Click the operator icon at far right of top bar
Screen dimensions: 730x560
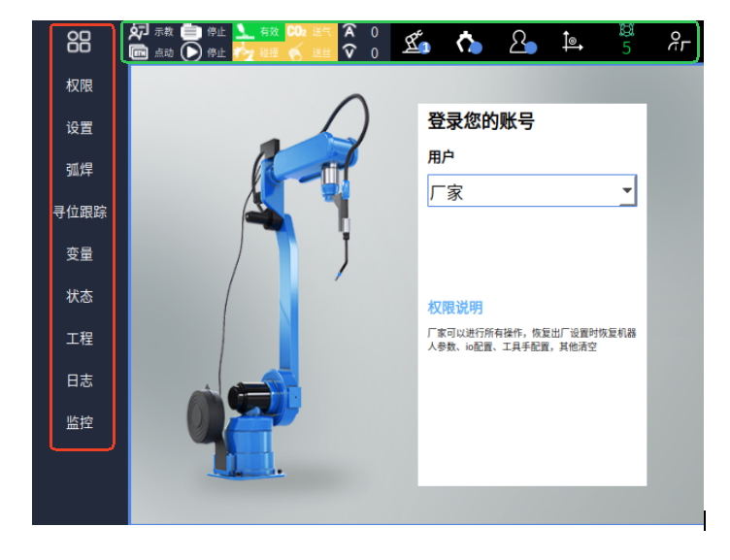pyautogui.click(x=677, y=43)
